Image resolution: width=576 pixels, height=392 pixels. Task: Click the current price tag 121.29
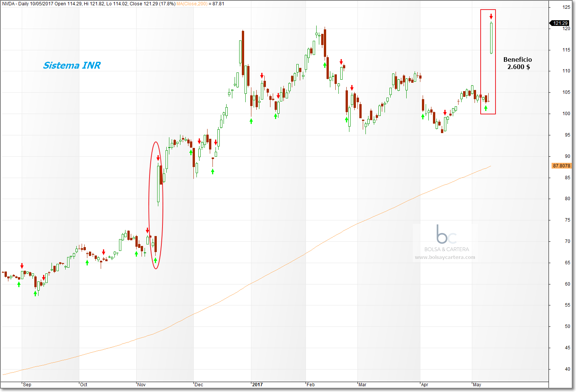(560, 23)
